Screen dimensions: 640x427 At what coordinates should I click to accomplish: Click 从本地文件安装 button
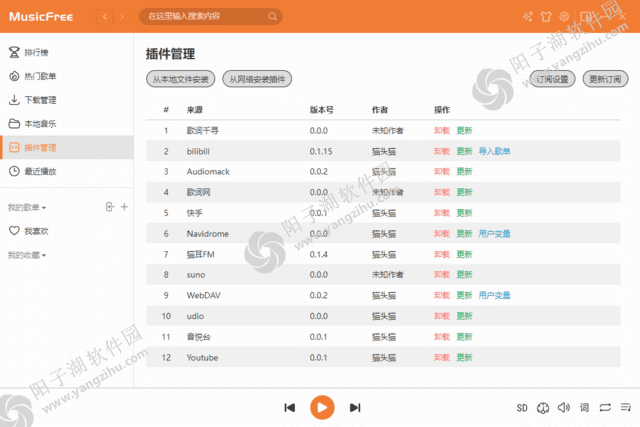pos(180,79)
